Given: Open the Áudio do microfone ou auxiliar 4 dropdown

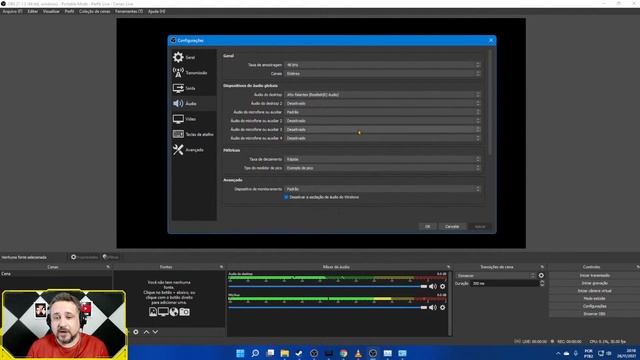Looking at the screenshot, I should [383, 138].
